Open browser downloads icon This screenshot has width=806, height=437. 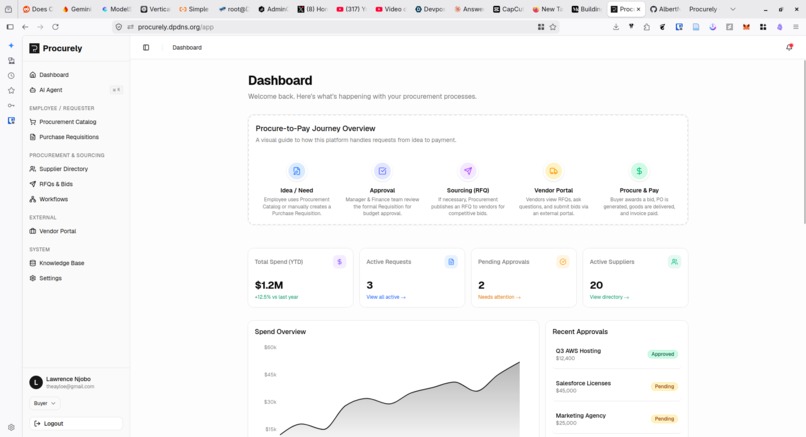[616, 27]
